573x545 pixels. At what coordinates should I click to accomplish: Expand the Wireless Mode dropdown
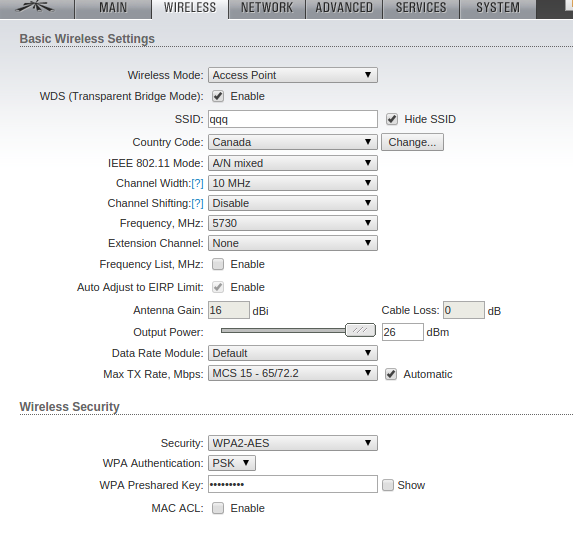pos(293,75)
